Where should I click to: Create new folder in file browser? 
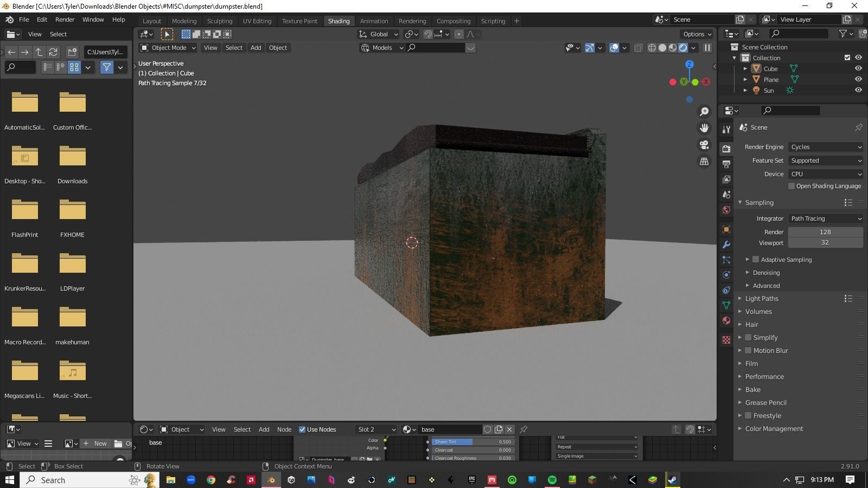(72, 52)
